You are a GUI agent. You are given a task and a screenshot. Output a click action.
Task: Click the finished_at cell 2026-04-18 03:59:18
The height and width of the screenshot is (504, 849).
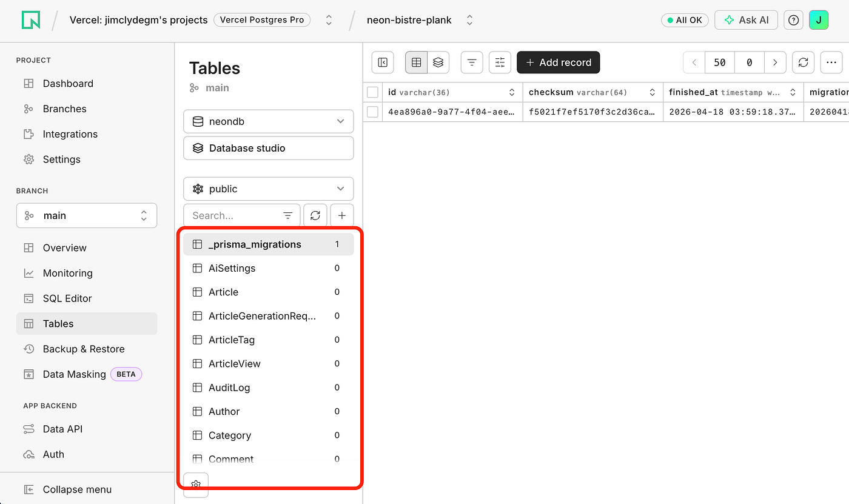pos(733,112)
